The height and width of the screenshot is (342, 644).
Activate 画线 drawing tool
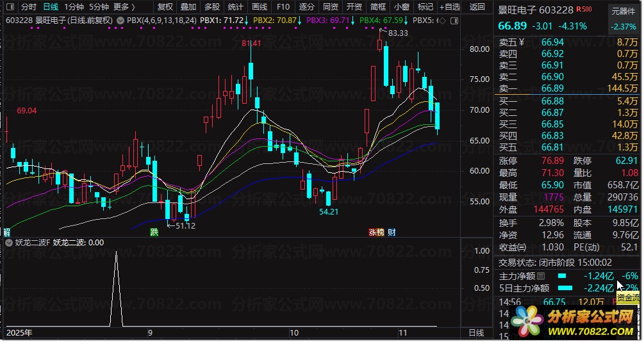[259, 7]
